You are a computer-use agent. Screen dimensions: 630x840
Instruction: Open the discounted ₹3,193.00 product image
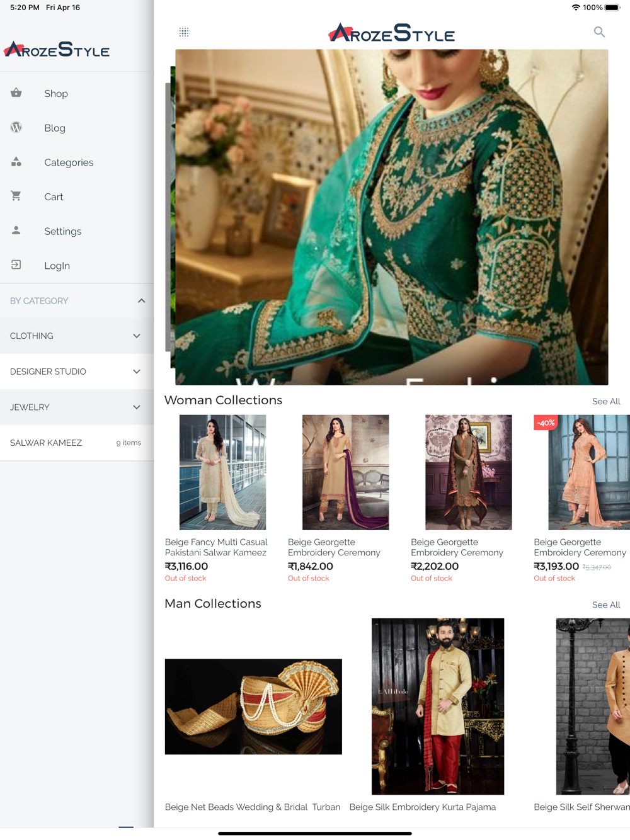click(x=589, y=472)
